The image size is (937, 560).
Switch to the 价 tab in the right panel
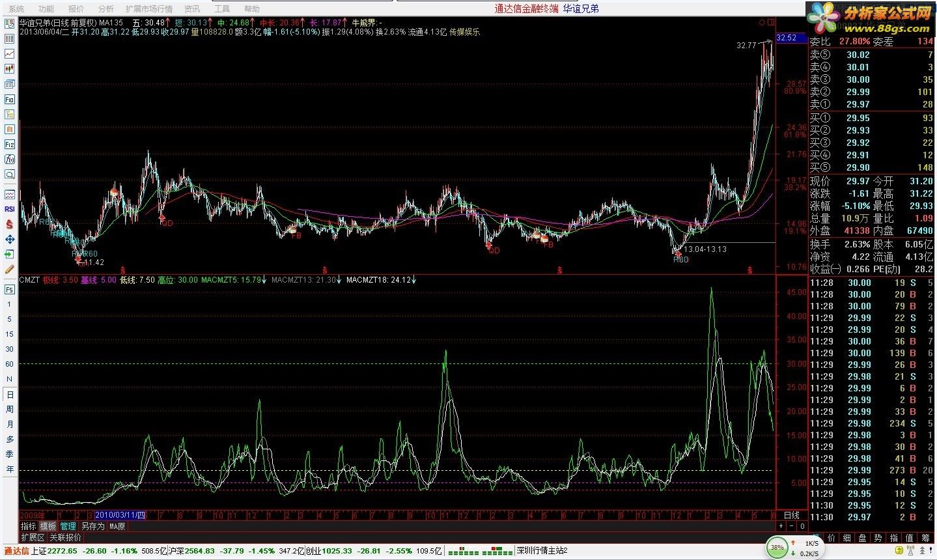coord(831,538)
